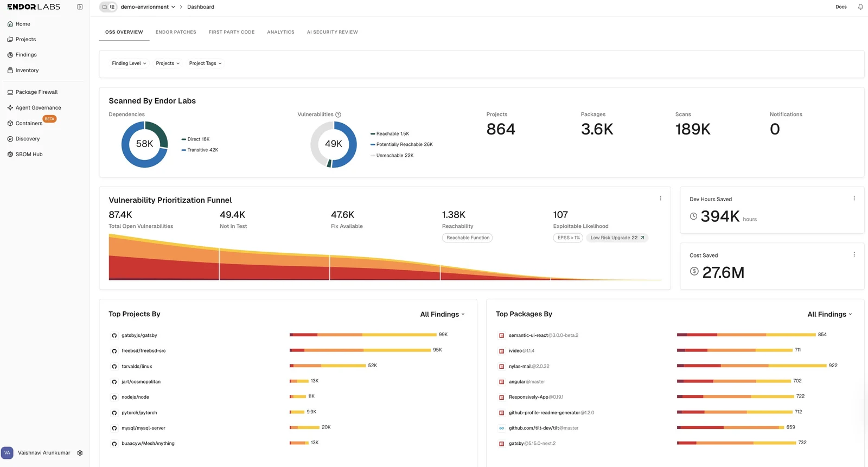Viewport: 868px width, 467px height.
Task: Expand the Project Tags filter dropdown
Action: pos(205,63)
